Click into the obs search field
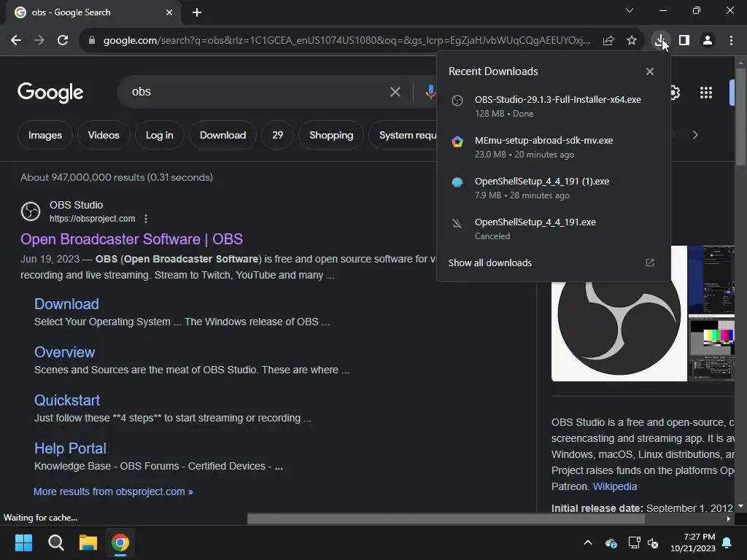This screenshot has width=747, height=560. click(258, 92)
